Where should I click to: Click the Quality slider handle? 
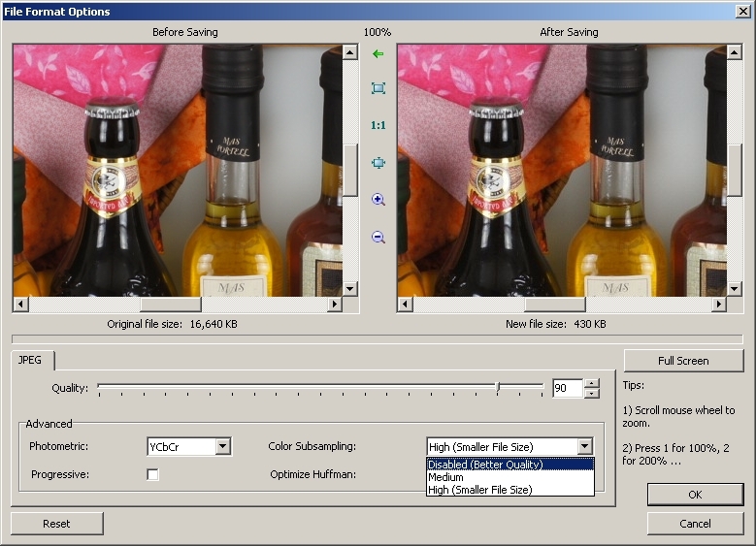497,388
